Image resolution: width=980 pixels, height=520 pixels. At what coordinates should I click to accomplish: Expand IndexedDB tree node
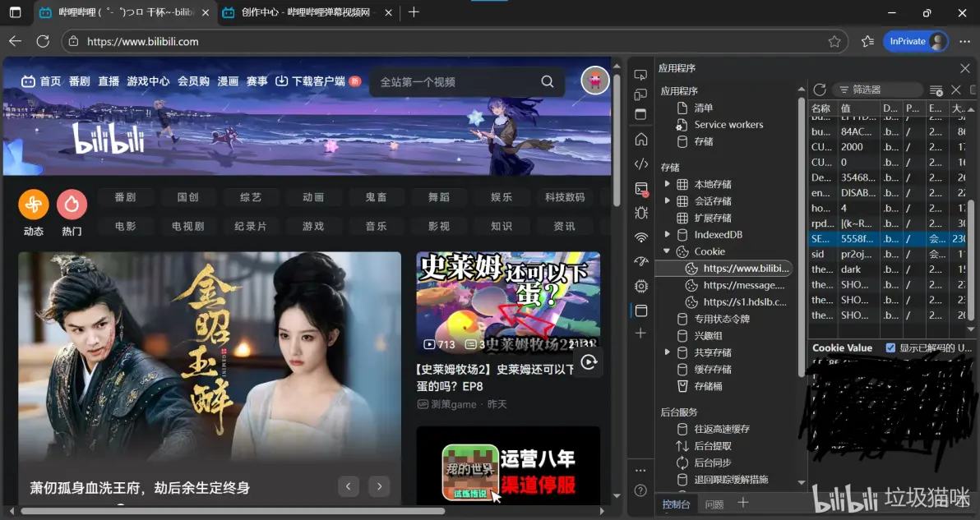click(x=667, y=235)
